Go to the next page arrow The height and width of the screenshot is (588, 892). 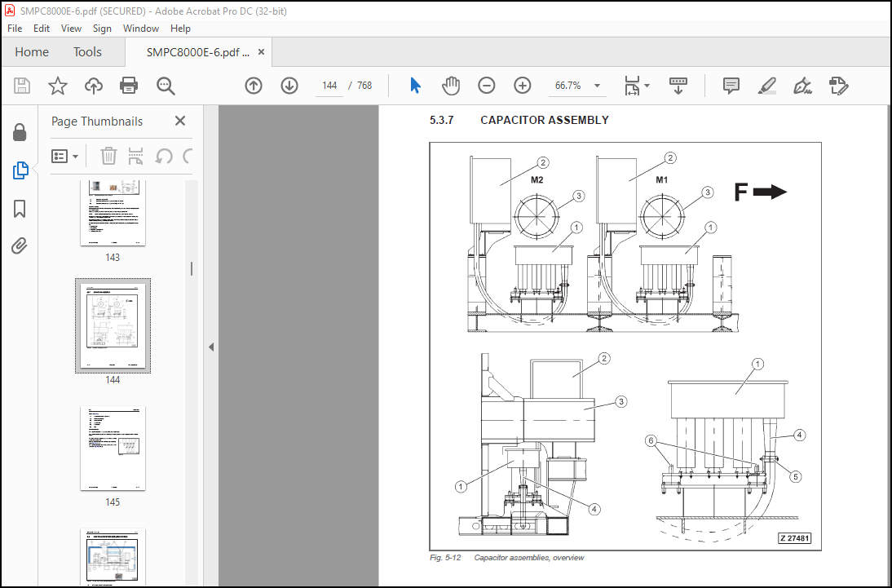click(x=289, y=86)
